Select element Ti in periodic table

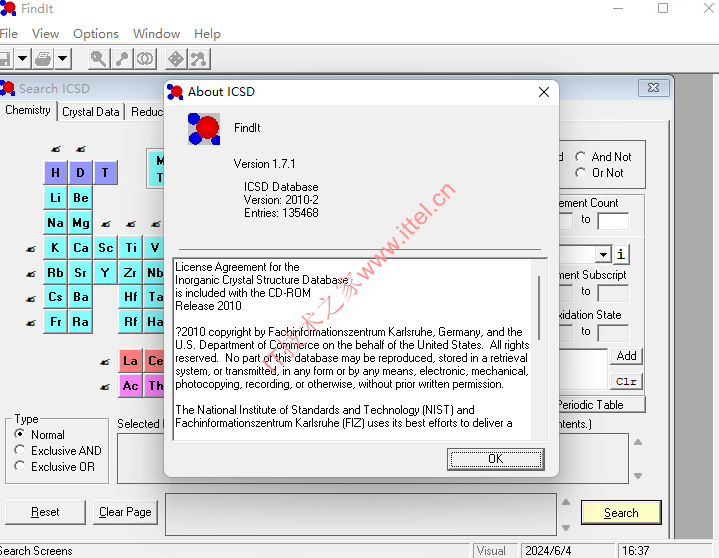tap(131, 248)
